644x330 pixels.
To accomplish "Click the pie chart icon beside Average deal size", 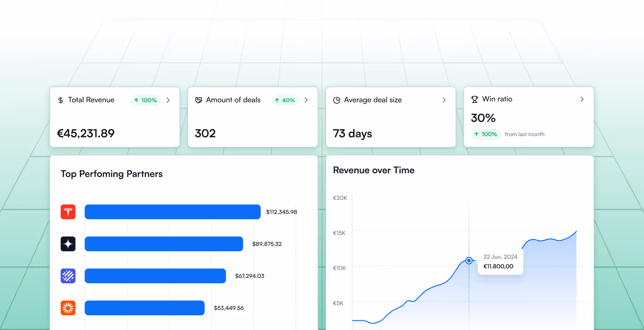I will pyautogui.click(x=337, y=100).
